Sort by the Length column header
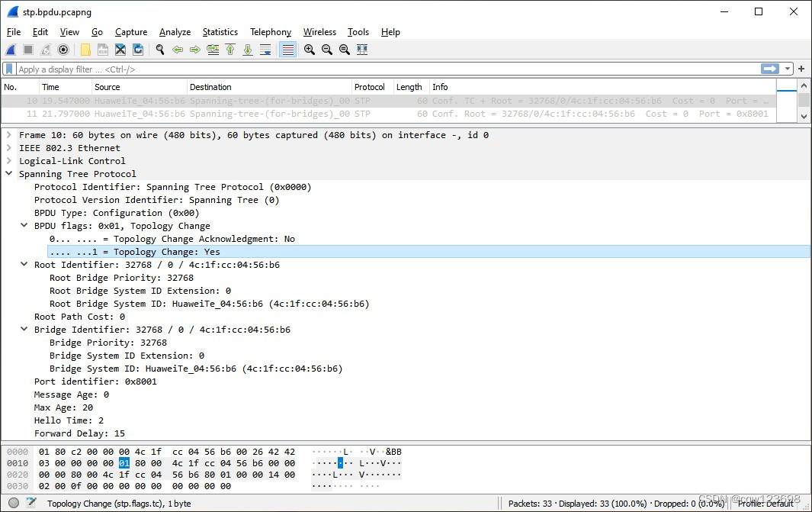The height and width of the screenshot is (512, 812). click(x=412, y=87)
